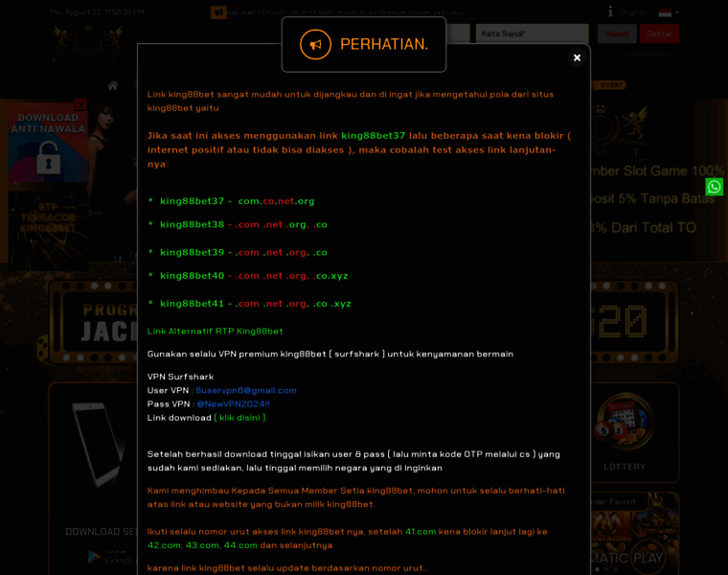Click the klik disini download link
Screen dimensions: 728x575
click(x=239, y=418)
